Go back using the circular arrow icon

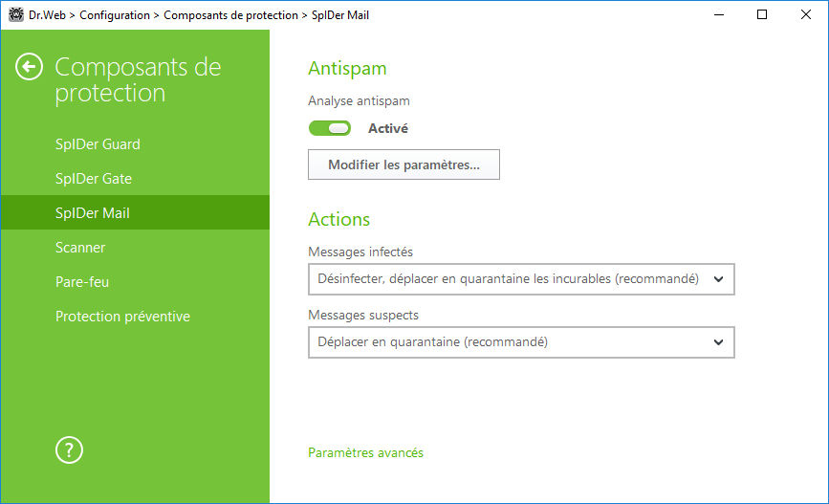[29, 67]
